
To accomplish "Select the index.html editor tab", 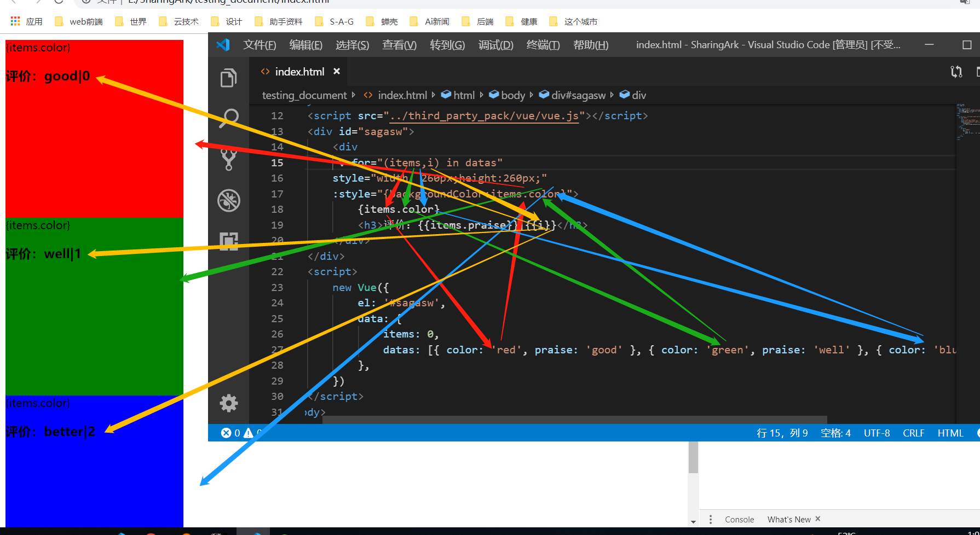I will click(299, 72).
